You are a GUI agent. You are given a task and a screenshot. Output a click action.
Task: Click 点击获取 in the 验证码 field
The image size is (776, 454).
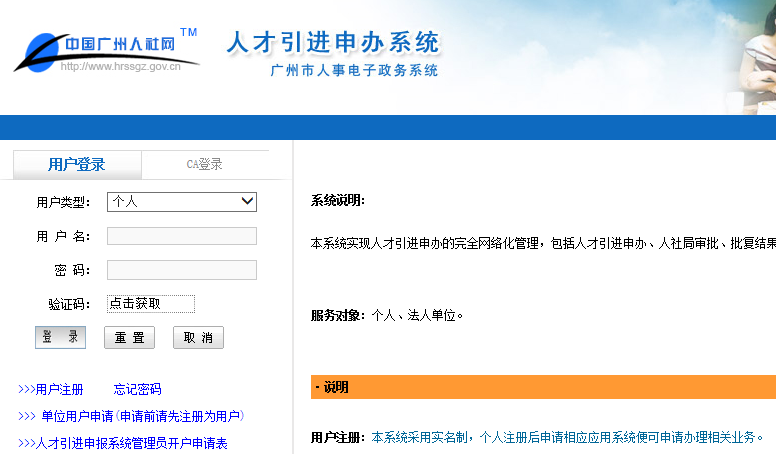pyautogui.click(x=150, y=304)
